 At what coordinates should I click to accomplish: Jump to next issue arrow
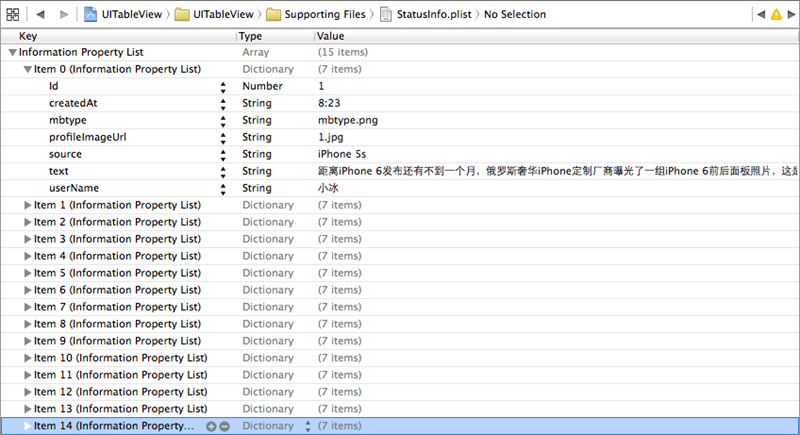click(791, 14)
